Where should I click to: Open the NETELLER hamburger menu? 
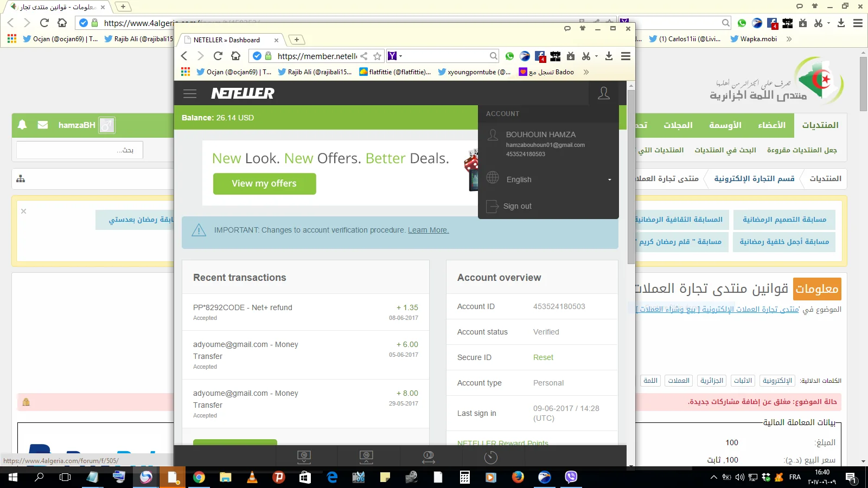190,93
